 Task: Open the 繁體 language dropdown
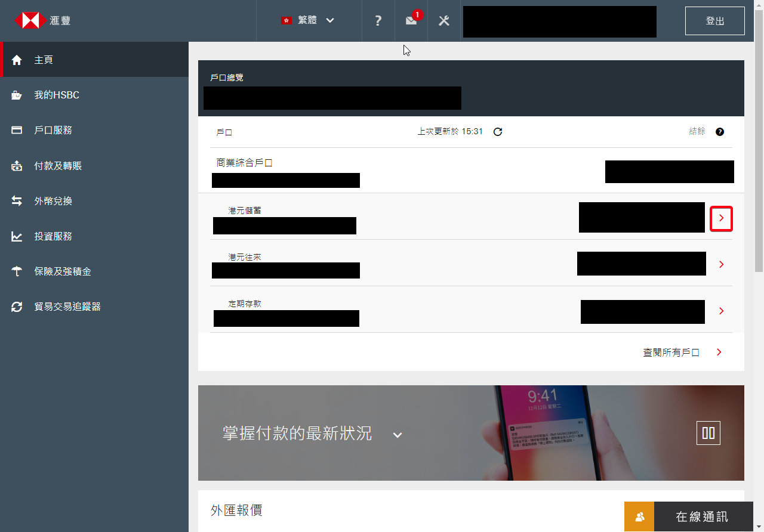click(308, 20)
